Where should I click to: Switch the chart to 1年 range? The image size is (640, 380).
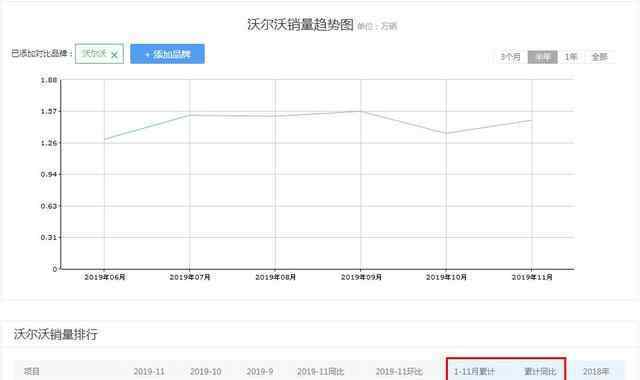click(571, 57)
